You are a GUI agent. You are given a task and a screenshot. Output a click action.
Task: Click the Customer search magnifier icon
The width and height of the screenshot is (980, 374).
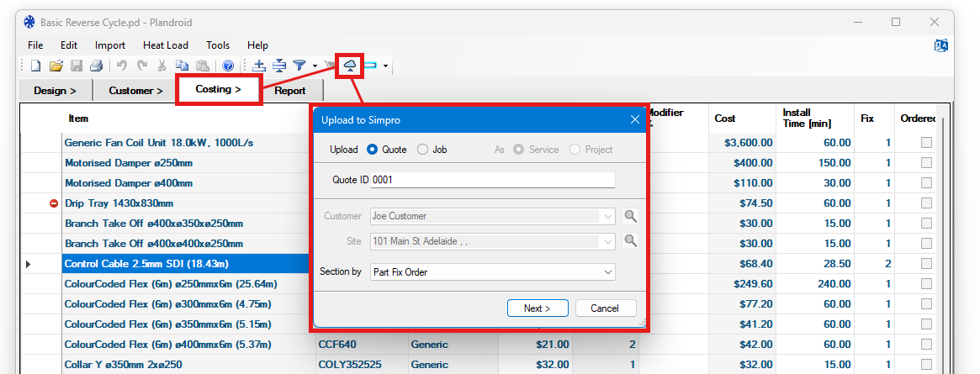click(x=631, y=217)
